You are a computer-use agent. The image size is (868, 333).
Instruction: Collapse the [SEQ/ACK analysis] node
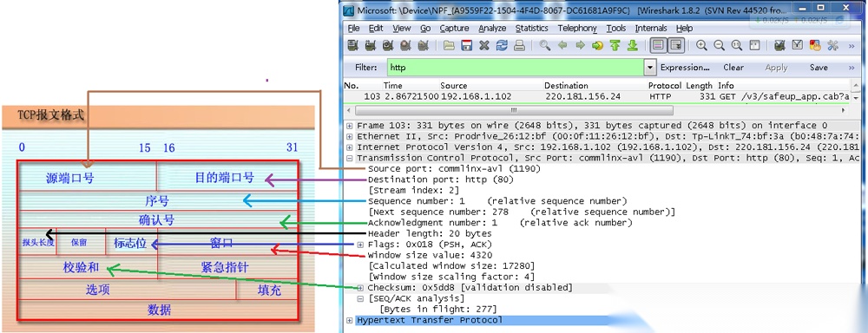tap(360, 298)
